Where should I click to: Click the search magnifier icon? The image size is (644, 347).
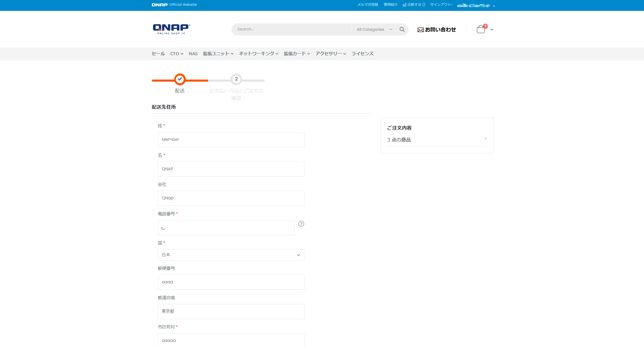point(402,29)
